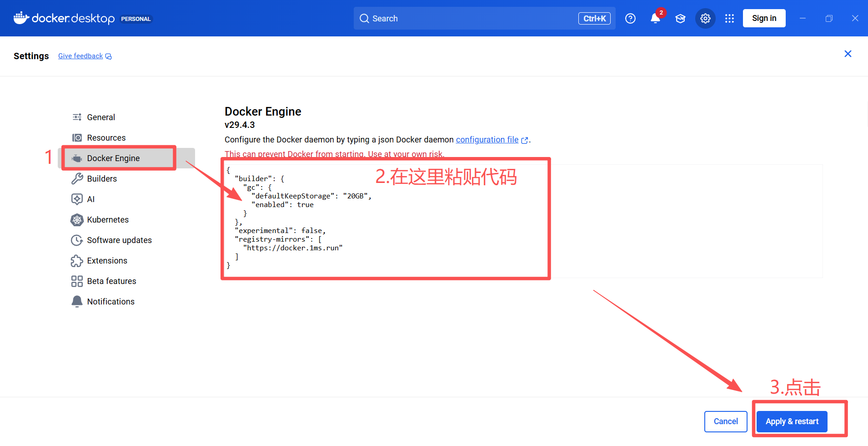Click the Apply & restart button

[x=792, y=421]
